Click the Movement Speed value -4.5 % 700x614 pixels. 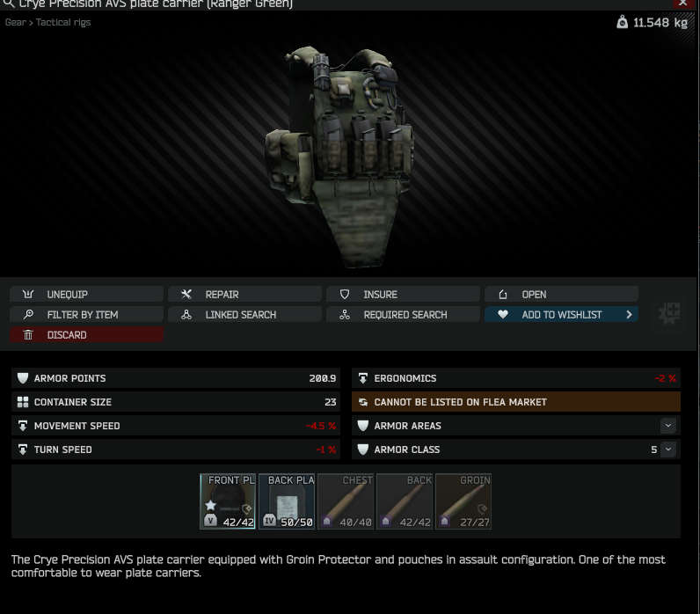point(320,426)
